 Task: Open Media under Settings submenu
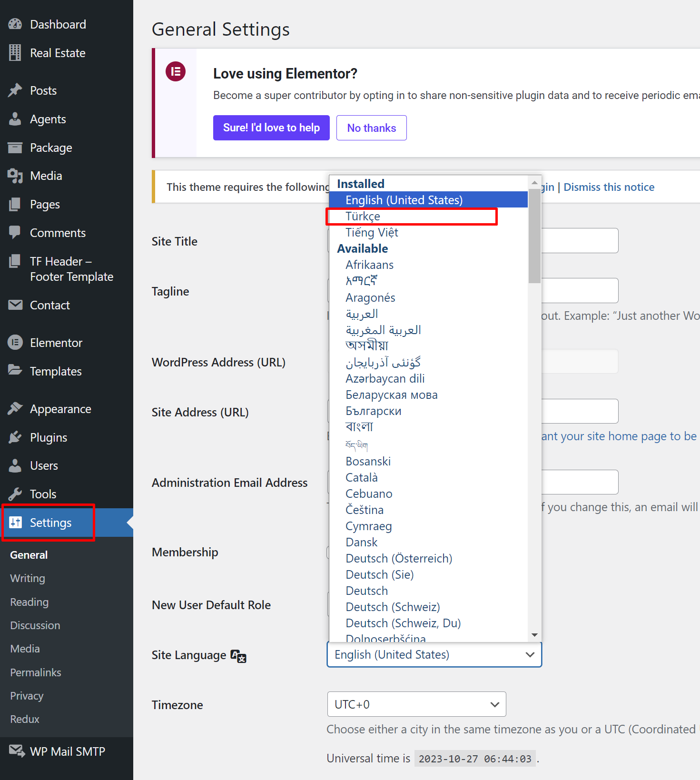[25, 649]
